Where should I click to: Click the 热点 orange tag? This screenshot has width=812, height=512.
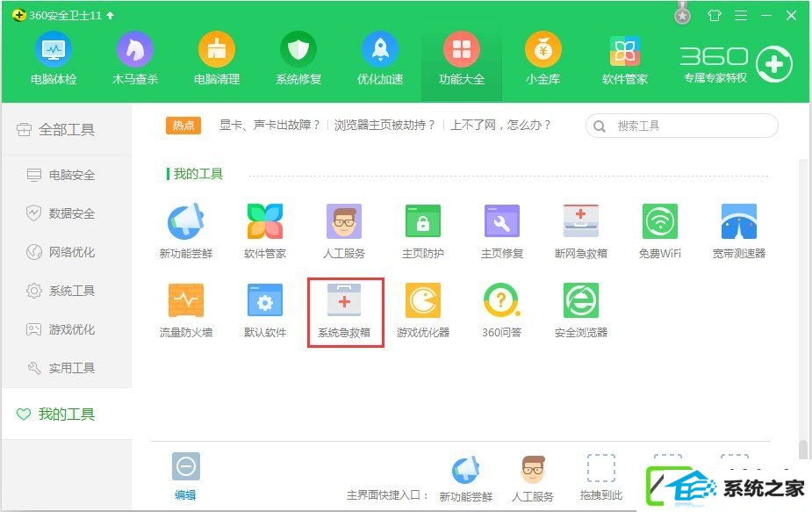tap(183, 126)
